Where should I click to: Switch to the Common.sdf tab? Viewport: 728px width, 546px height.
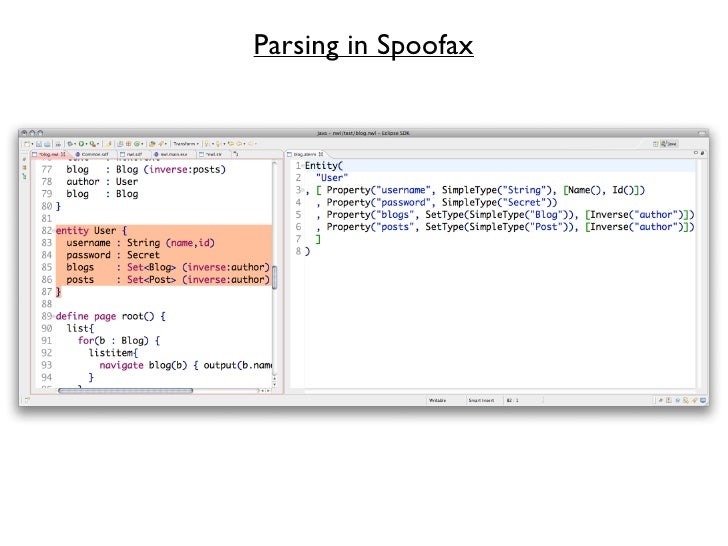(x=92, y=154)
